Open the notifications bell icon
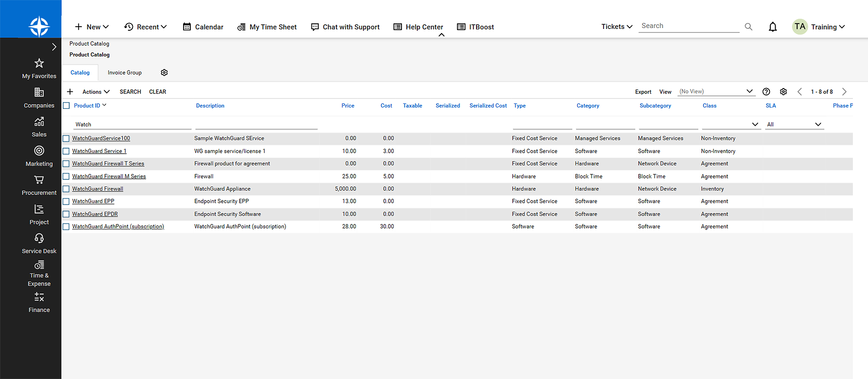This screenshot has height=379, width=868. click(x=773, y=27)
